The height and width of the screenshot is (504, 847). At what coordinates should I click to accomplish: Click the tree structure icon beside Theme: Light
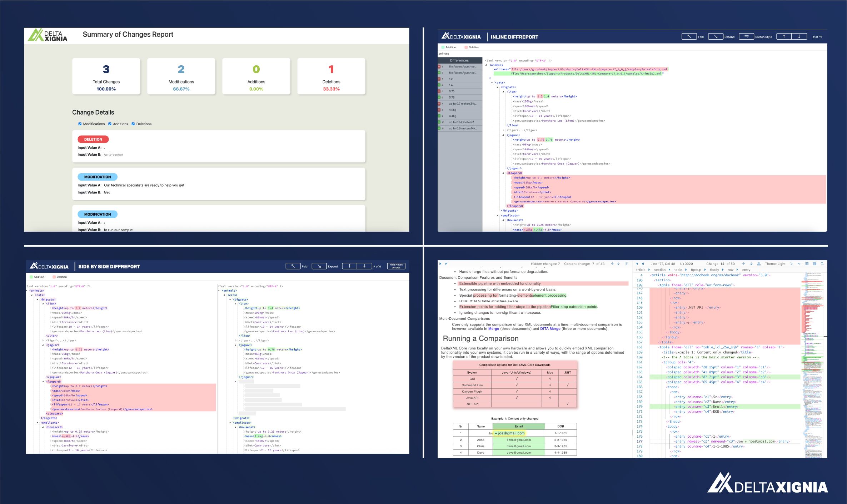[759, 264]
